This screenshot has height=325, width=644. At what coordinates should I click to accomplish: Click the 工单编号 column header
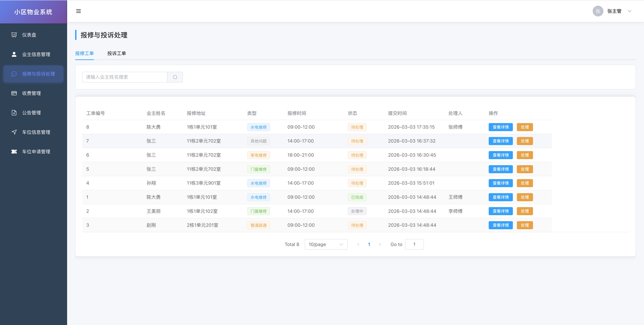pyautogui.click(x=95, y=113)
